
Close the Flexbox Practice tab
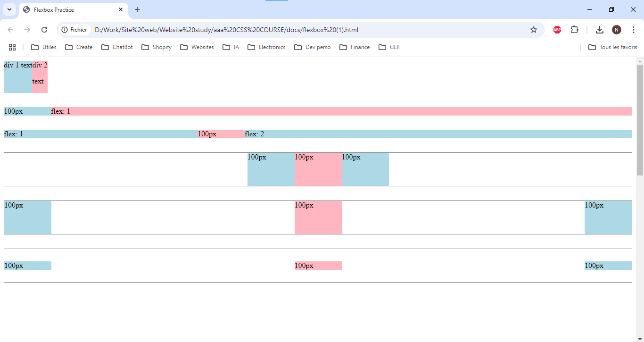121,9
